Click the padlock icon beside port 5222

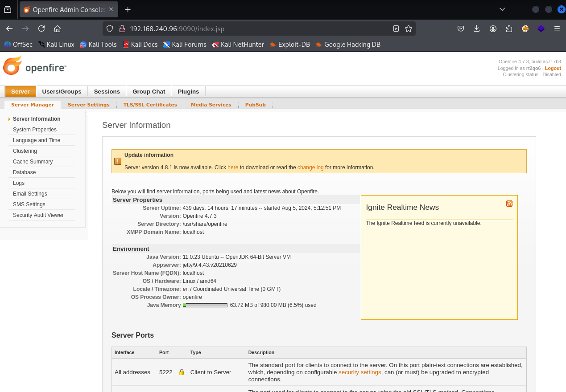pos(182,372)
